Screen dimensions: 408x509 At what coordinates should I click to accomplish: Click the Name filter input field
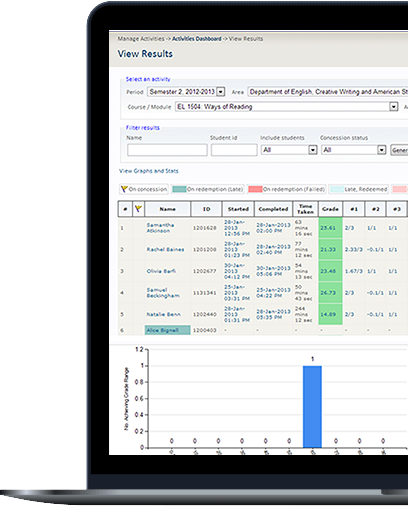(167, 150)
